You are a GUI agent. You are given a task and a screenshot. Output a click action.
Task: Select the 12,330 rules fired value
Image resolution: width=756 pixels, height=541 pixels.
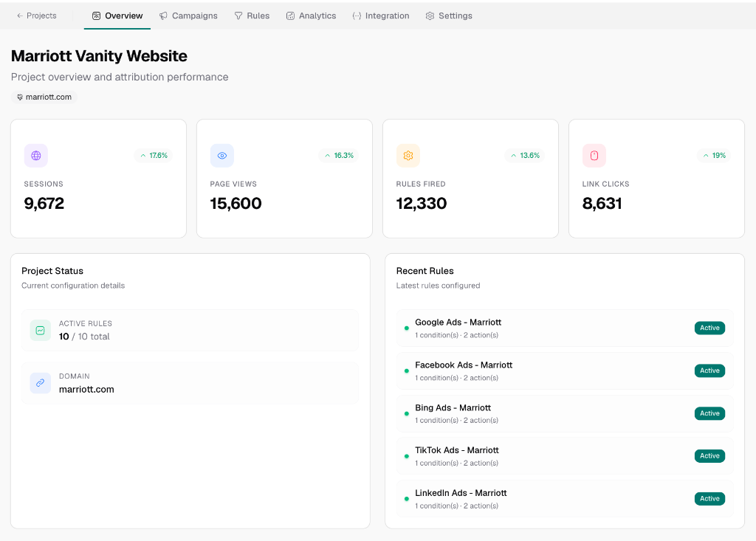pyautogui.click(x=422, y=204)
